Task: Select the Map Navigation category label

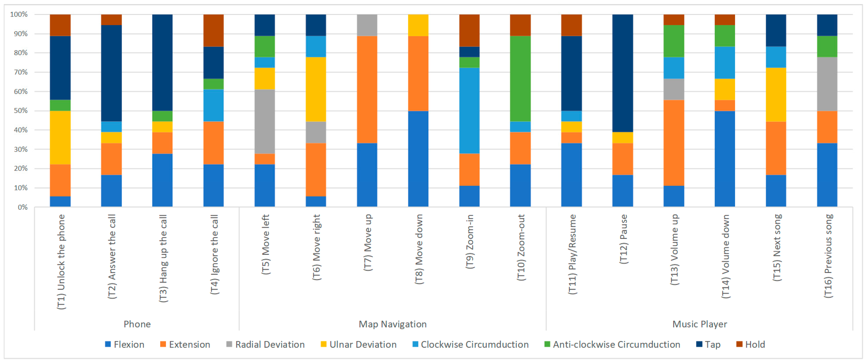Action: [x=393, y=324]
